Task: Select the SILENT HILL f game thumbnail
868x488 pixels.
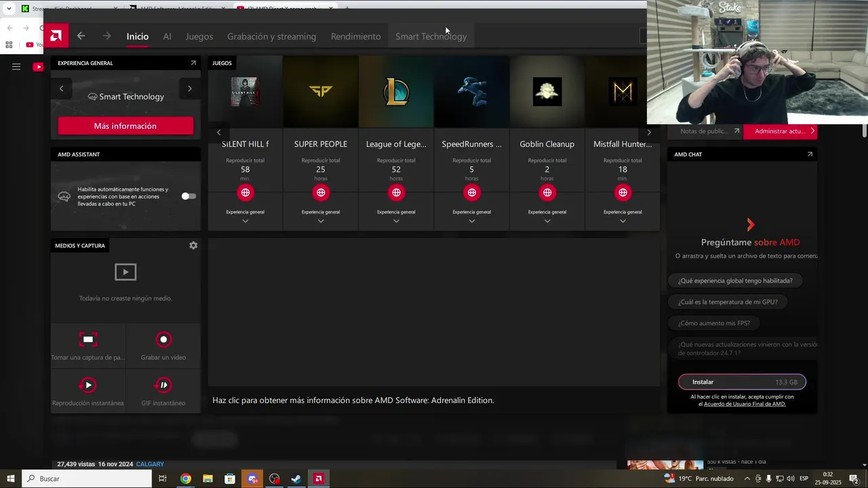Action: [x=245, y=91]
